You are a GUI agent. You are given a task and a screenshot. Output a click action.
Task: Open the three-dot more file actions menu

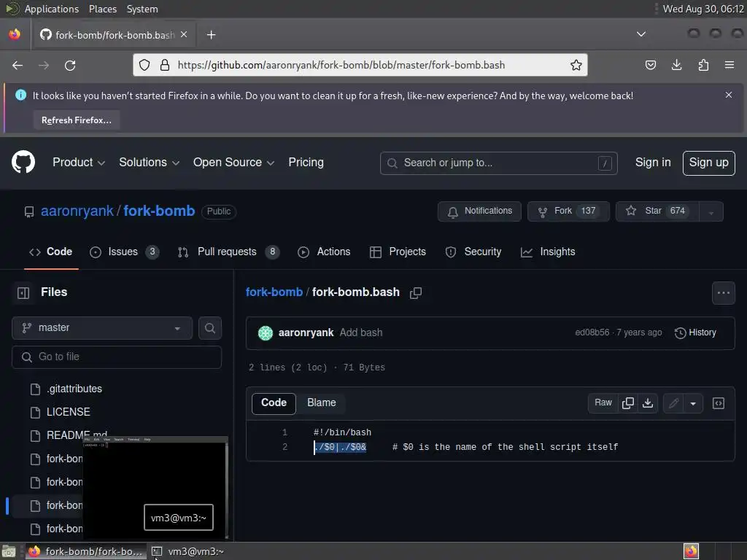(x=723, y=293)
